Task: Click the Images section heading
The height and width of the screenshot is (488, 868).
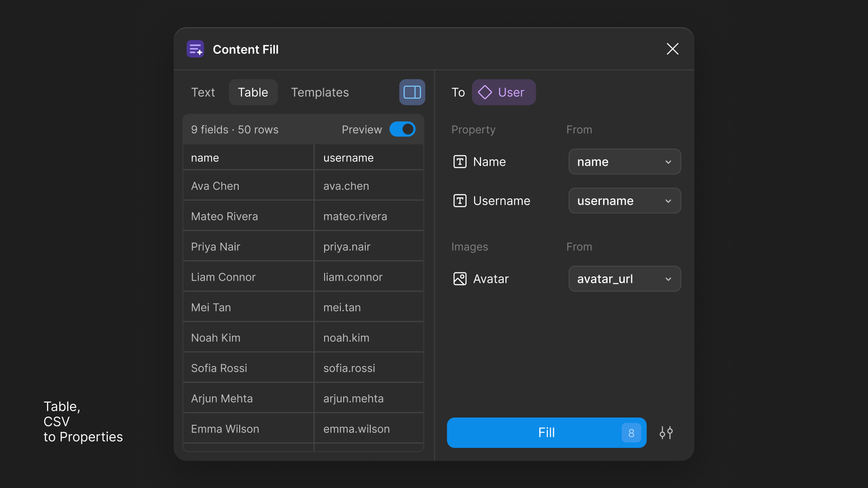Action: coord(470,247)
